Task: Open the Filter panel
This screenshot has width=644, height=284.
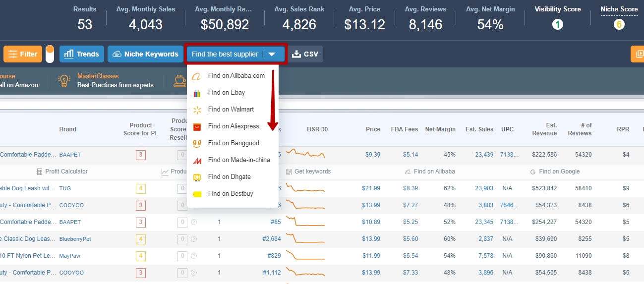Action: [23, 54]
